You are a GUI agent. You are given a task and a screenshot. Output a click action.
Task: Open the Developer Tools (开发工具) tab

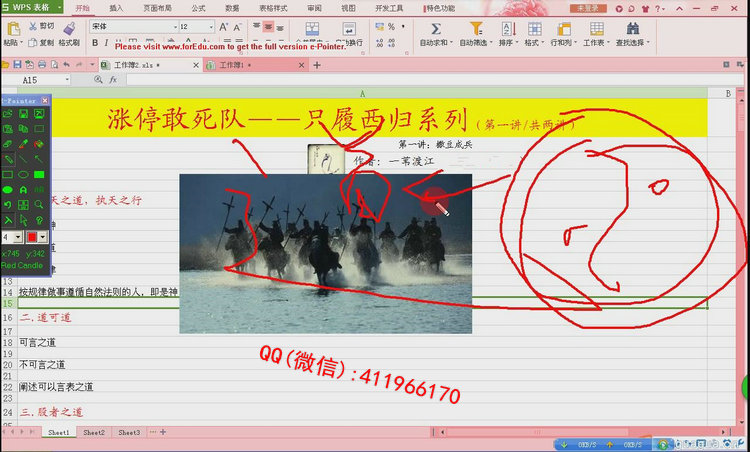(389, 8)
